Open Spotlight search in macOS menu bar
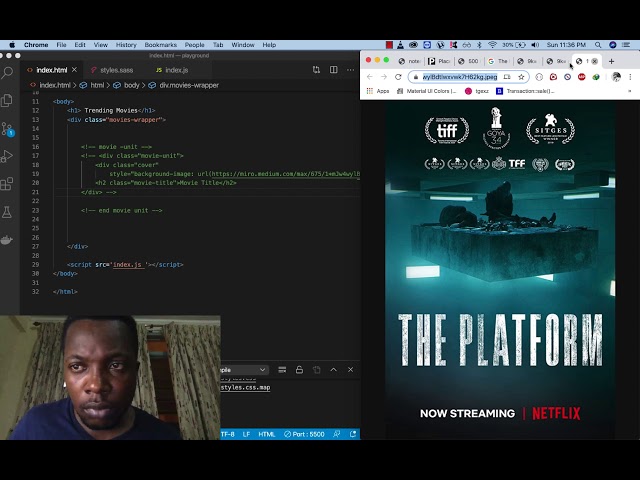 tap(598, 45)
